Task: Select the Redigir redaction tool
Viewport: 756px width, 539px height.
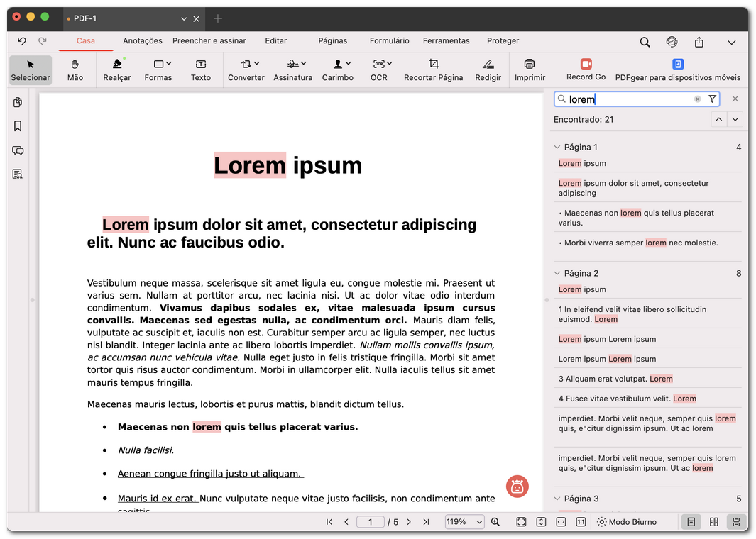Action: (488, 70)
